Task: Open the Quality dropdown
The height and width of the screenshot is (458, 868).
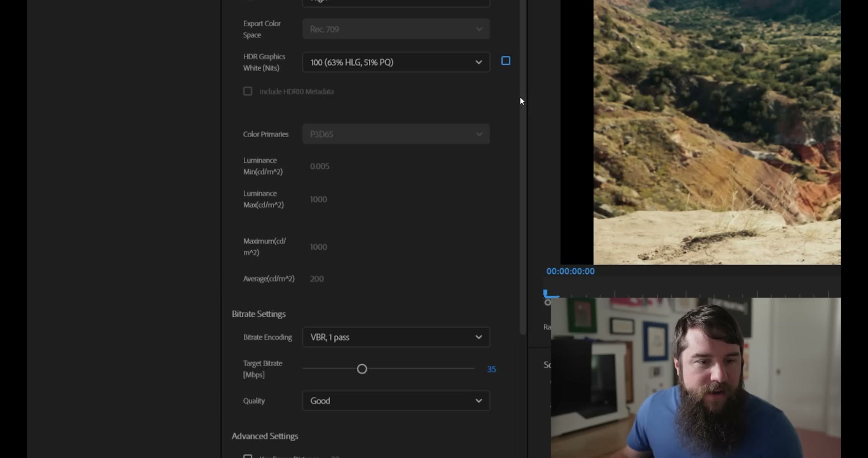Action: pos(396,401)
